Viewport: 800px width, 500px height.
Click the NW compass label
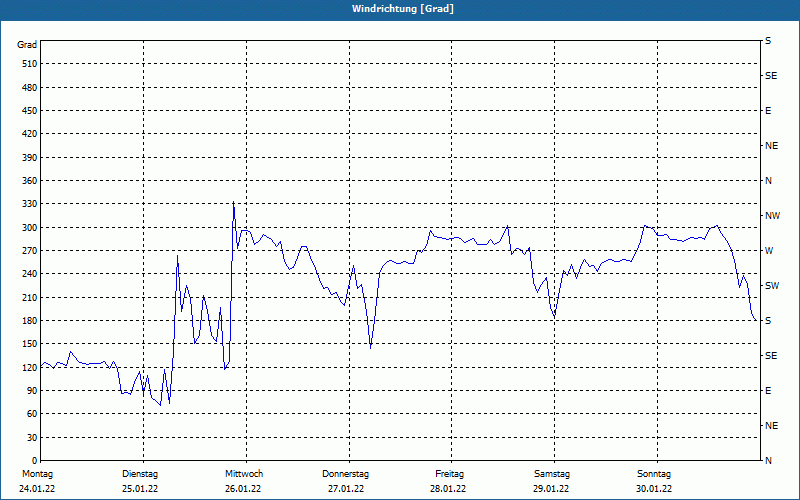(772, 216)
